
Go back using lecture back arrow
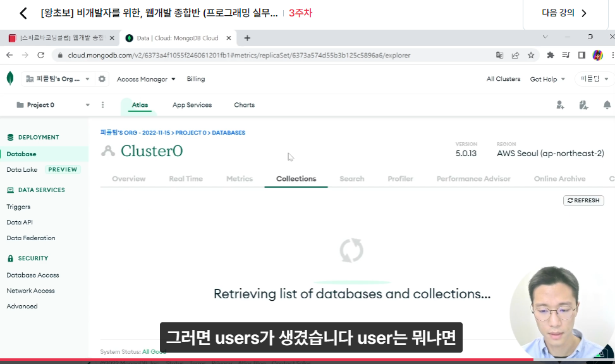(23, 13)
